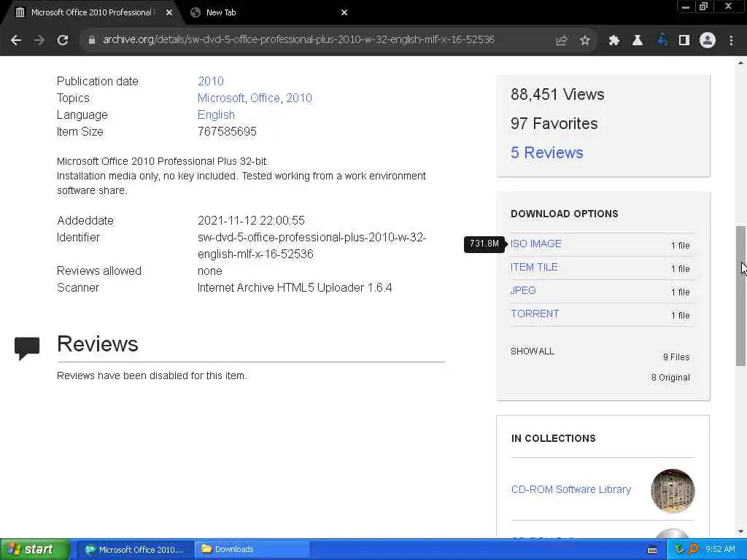Switch to Downloads folder in taskbar
The height and width of the screenshot is (560, 747).
point(252,550)
